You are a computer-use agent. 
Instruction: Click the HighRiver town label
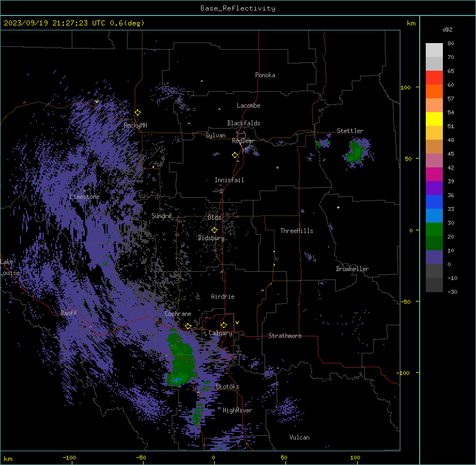tap(237, 410)
